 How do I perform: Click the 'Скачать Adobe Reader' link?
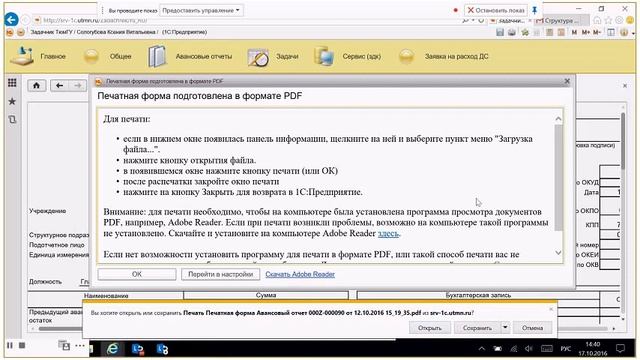pyautogui.click(x=300, y=274)
